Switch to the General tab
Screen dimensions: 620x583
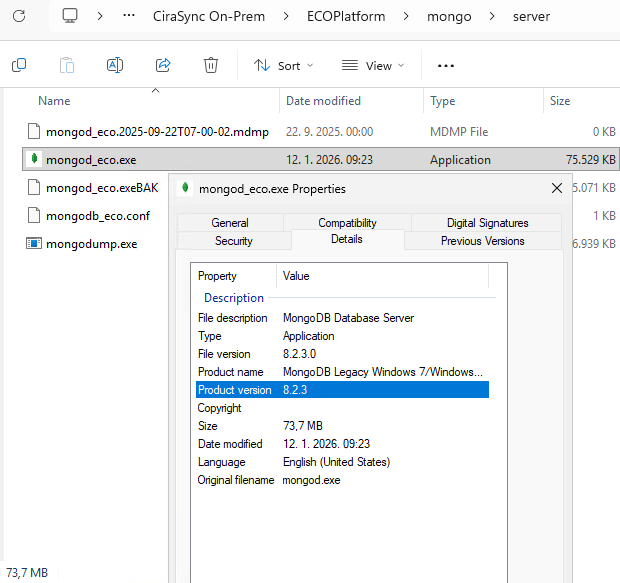pyautogui.click(x=230, y=223)
